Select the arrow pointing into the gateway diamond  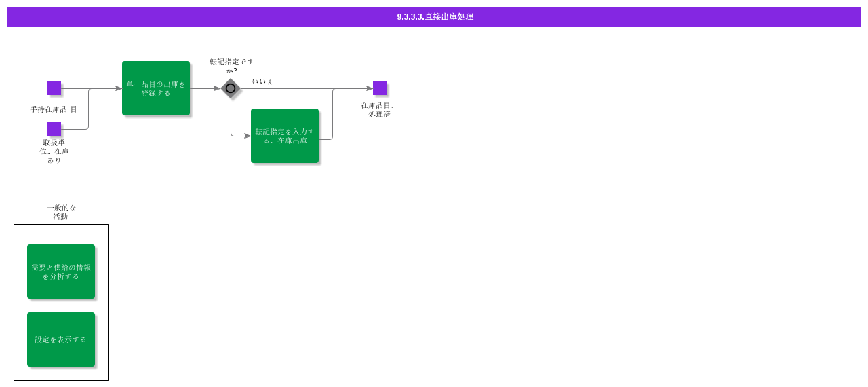click(216, 88)
